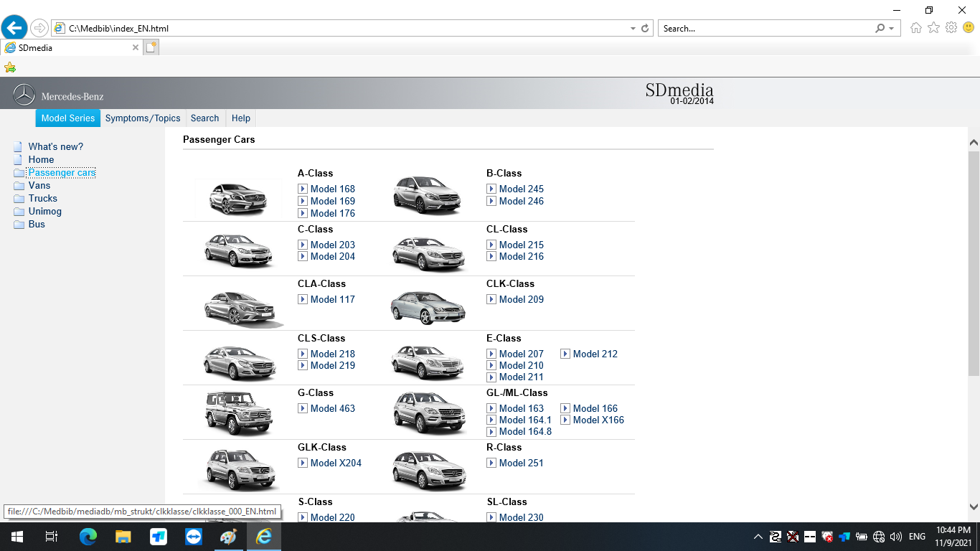
Task: Click the G-Class car thumbnail
Action: 237,413
